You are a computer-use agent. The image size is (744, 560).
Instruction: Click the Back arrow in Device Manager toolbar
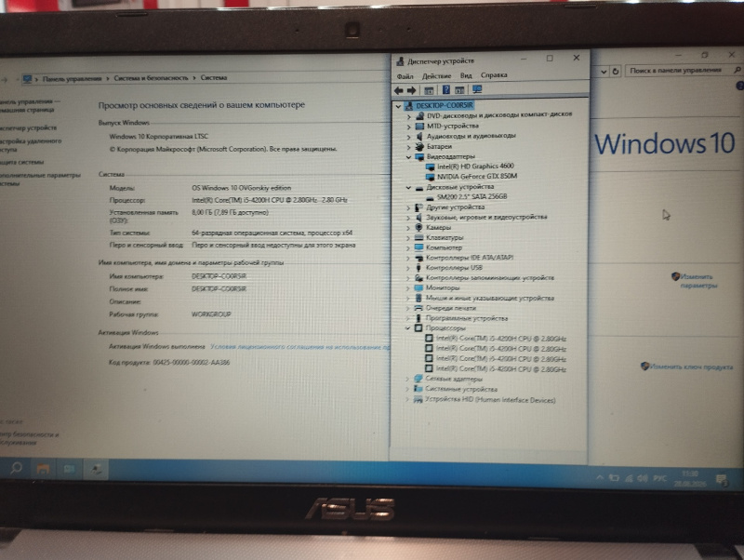pyautogui.click(x=399, y=90)
